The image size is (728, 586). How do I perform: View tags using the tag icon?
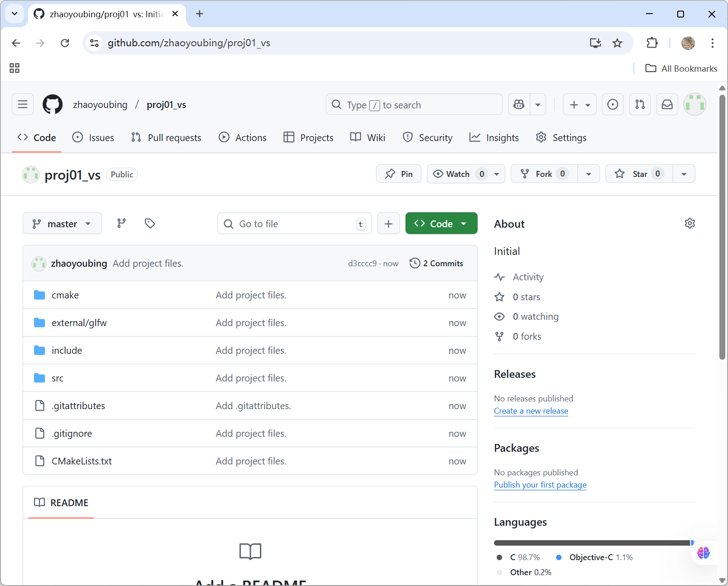pos(150,224)
